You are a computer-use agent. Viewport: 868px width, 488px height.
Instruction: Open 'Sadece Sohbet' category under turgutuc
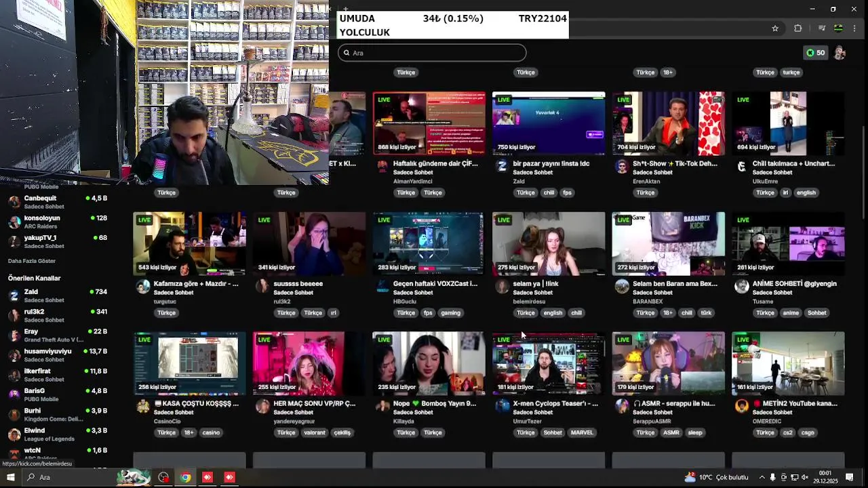(174, 293)
